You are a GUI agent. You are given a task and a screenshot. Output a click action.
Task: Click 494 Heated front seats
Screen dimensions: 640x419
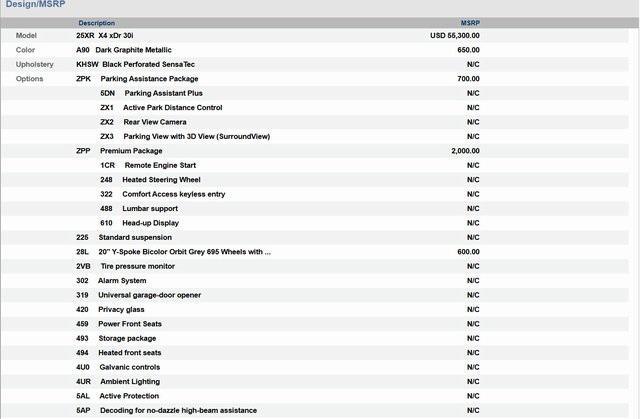[x=118, y=352]
